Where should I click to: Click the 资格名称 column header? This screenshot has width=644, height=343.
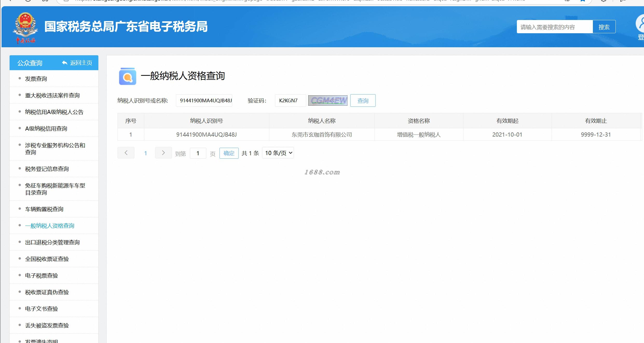(x=419, y=121)
